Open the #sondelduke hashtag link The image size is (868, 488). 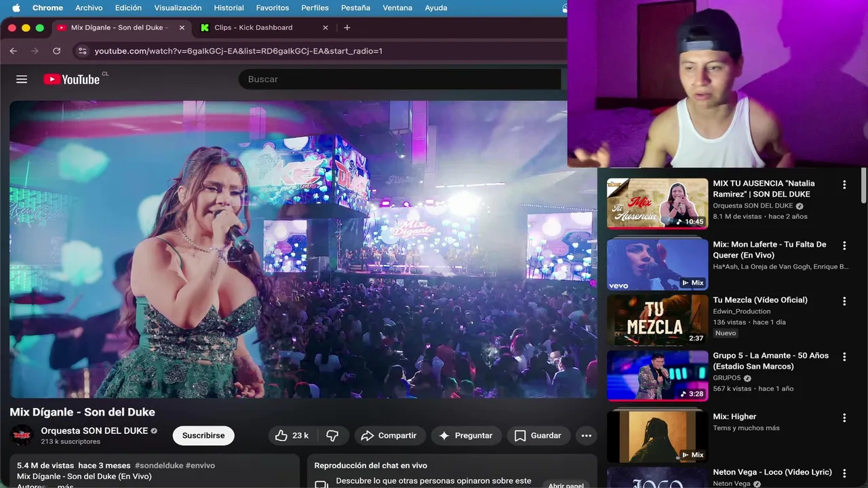159,466
